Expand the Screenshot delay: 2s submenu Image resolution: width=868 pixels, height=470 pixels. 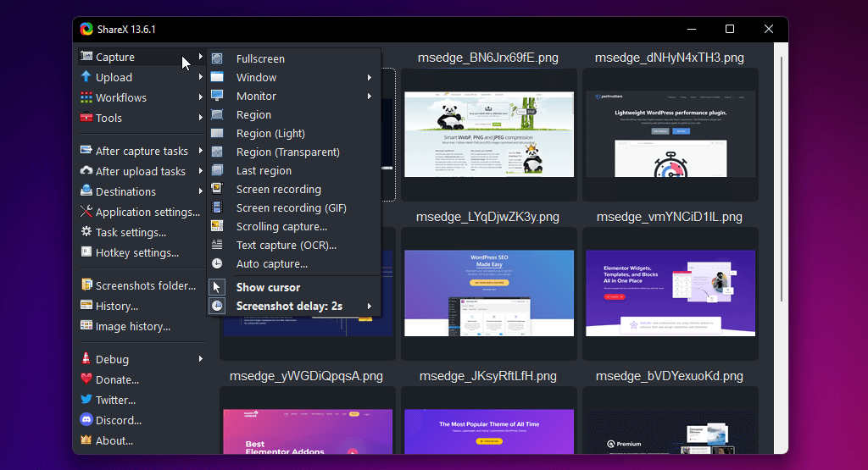point(370,306)
